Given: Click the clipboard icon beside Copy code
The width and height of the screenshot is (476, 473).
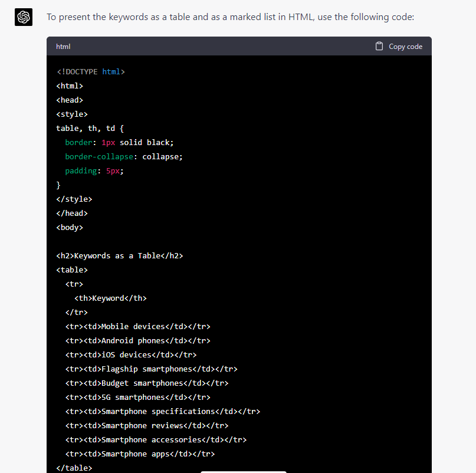Looking at the screenshot, I should (379, 46).
